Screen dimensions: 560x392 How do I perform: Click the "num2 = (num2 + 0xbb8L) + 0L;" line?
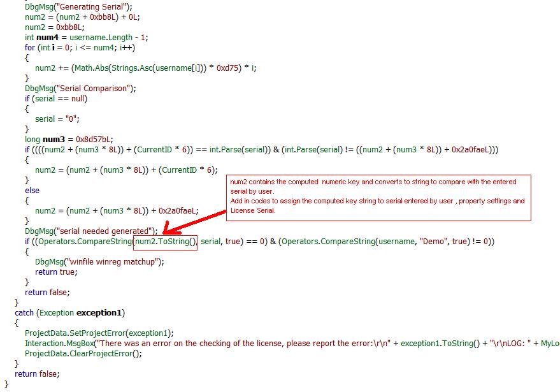82,17
